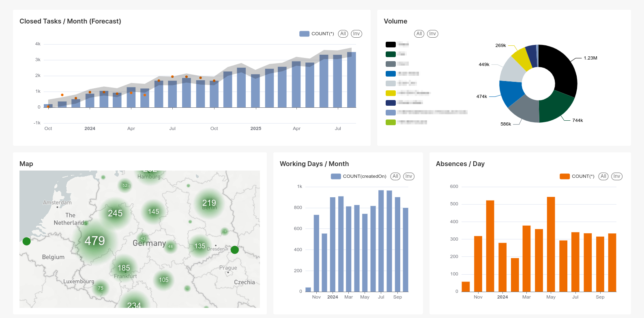Toggle orange COUNT(*) series in Absences chart
The image size is (644, 318).
[x=577, y=176]
